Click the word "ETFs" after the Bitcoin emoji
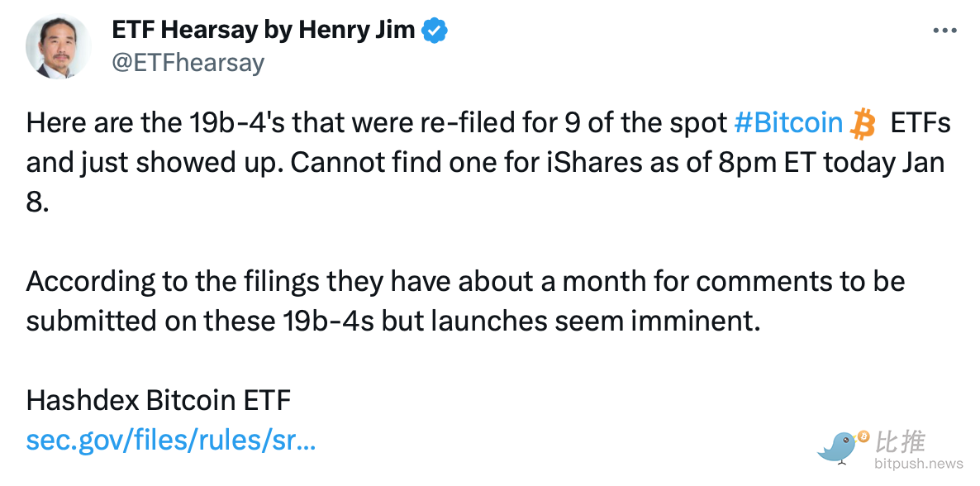The width and height of the screenshot is (980, 486). point(920,124)
